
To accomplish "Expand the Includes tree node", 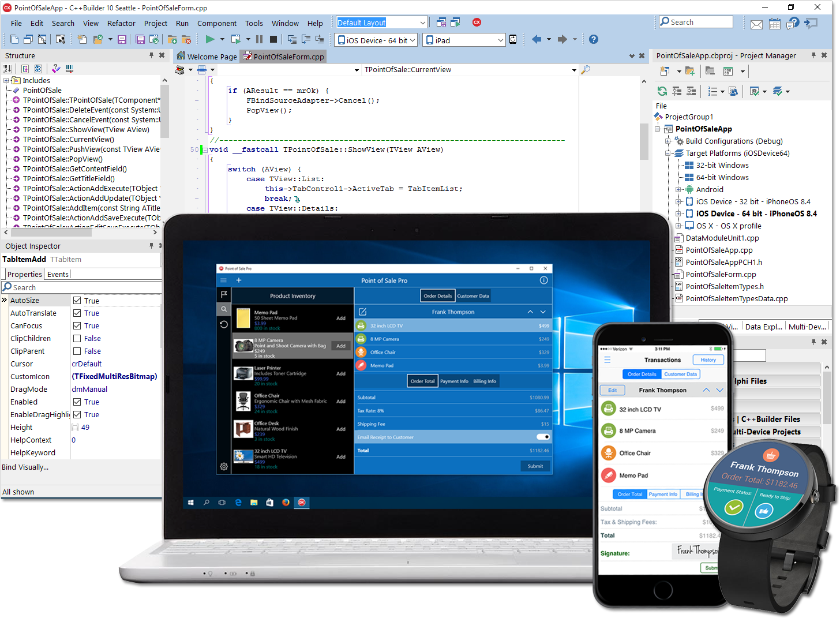I will click(6, 81).
